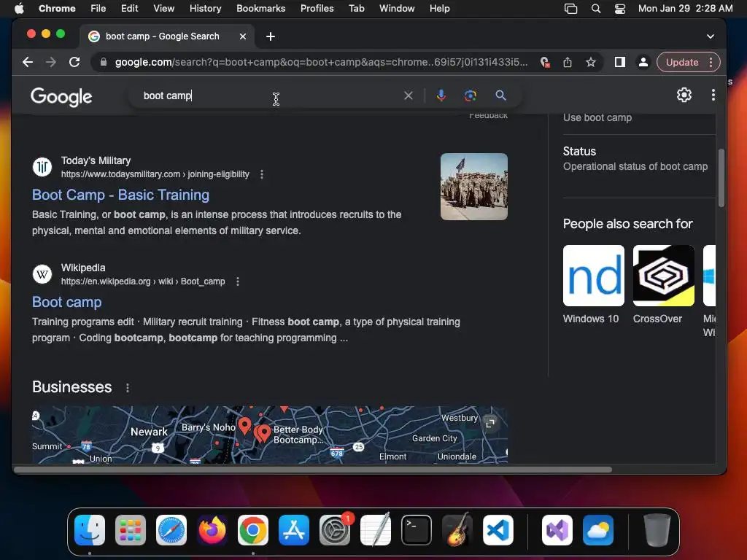The image size is (747, 560).
Task: Launch Firefox from the Dock
Action: pos(212,530)
